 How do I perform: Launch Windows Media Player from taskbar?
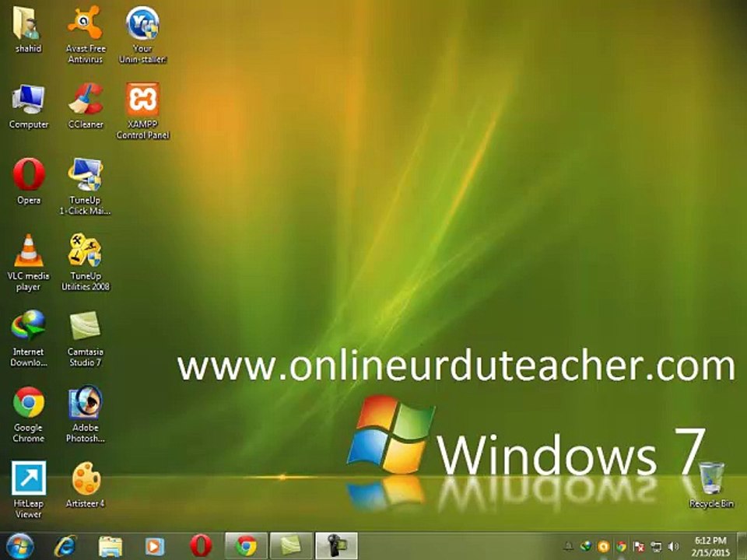[x=155, y=546]
